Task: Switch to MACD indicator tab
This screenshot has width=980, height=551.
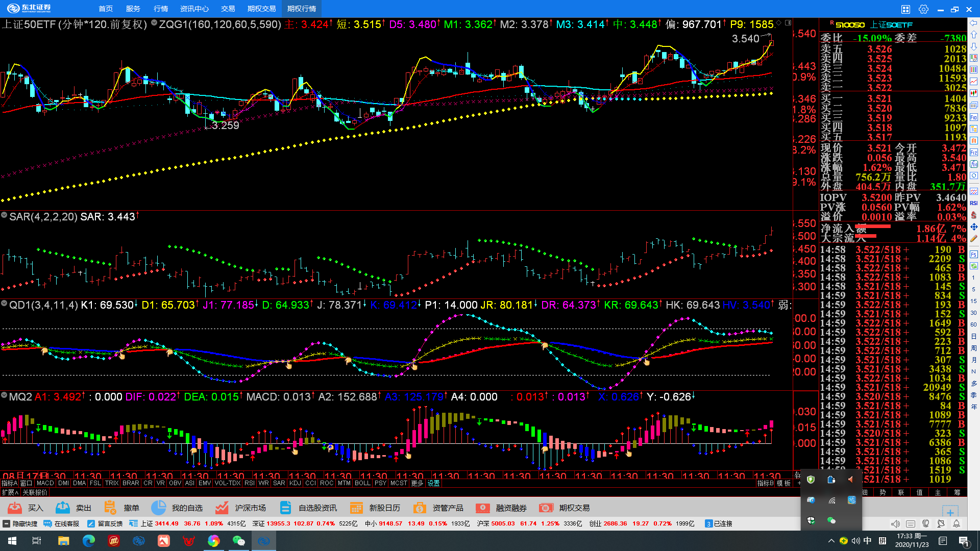Action: tap(45, 483)
